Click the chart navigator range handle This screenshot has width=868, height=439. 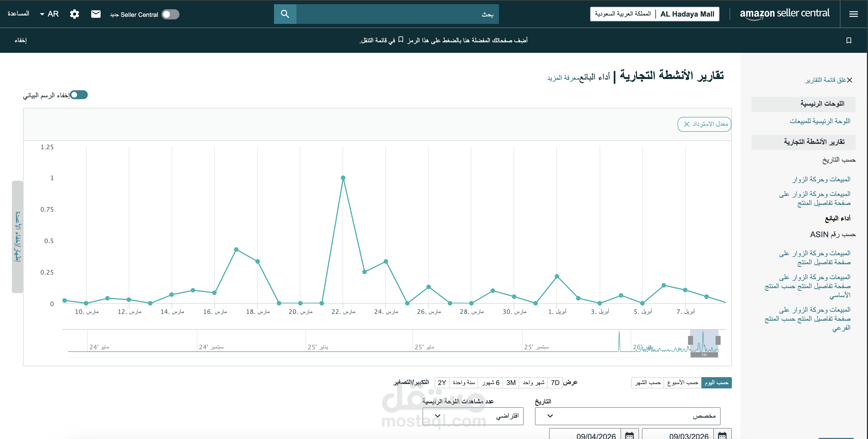tap(690, 340)
